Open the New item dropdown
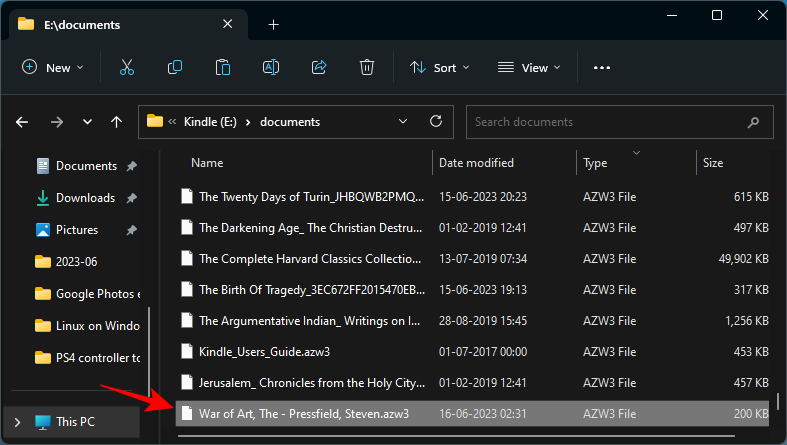The image size is (787, 445). click(53, 67)
